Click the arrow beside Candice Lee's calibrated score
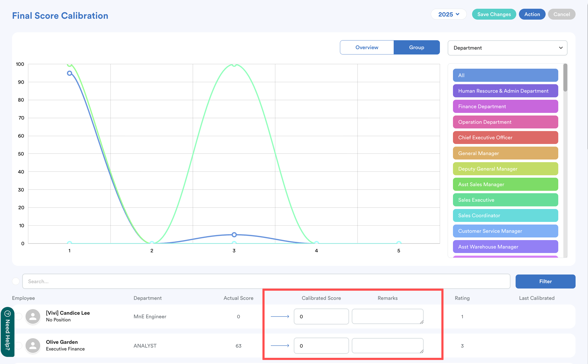The height and width of the screenshot is (364, 588). click(280, 316)
